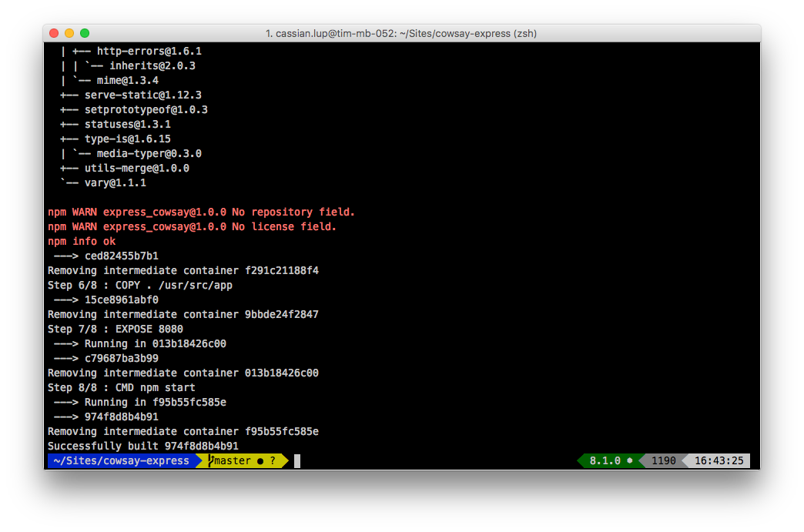This screenshot has width=804, height=532.
Task: Click the 'npm info ok' line
Action: [82, 242]
